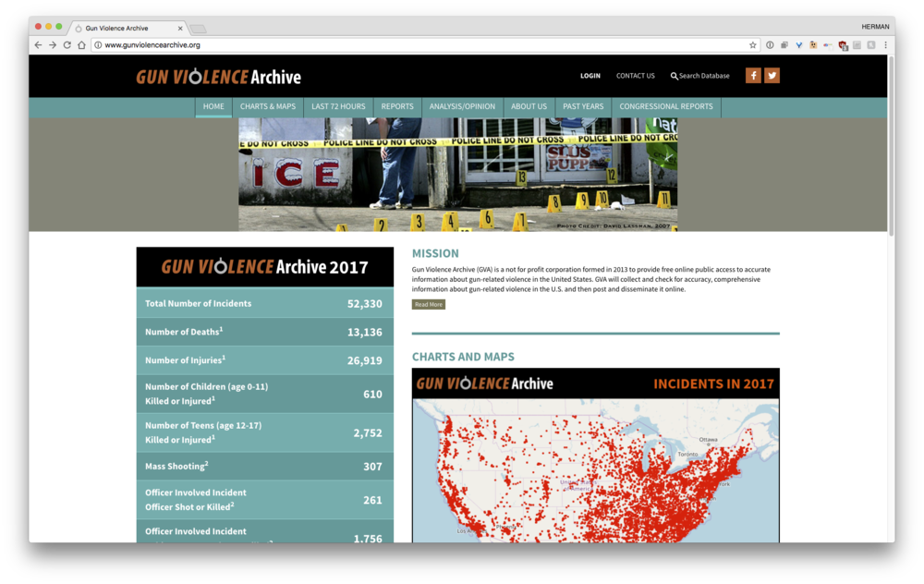924x584 pixels.
Task: Bookmark this page with the star icon
Action: (752, 44)
